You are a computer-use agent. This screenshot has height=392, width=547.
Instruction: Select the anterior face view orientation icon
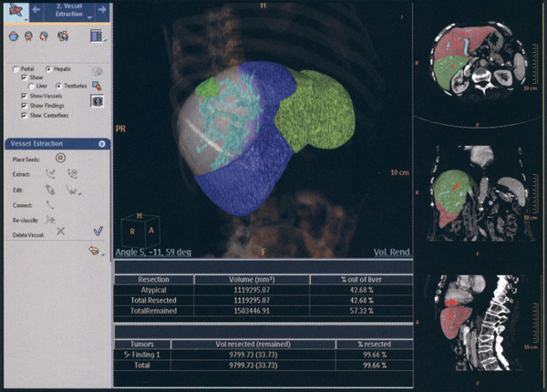pos(28,36)
